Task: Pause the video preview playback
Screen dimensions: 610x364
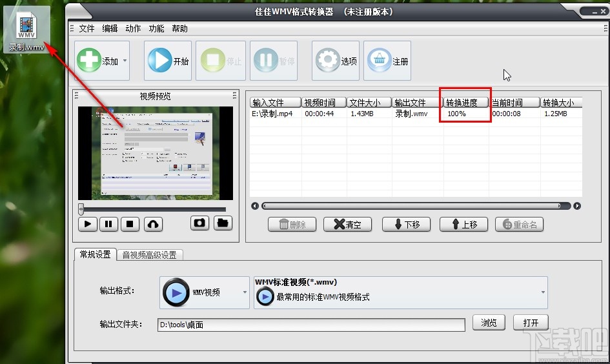Action: pos(109,224)
